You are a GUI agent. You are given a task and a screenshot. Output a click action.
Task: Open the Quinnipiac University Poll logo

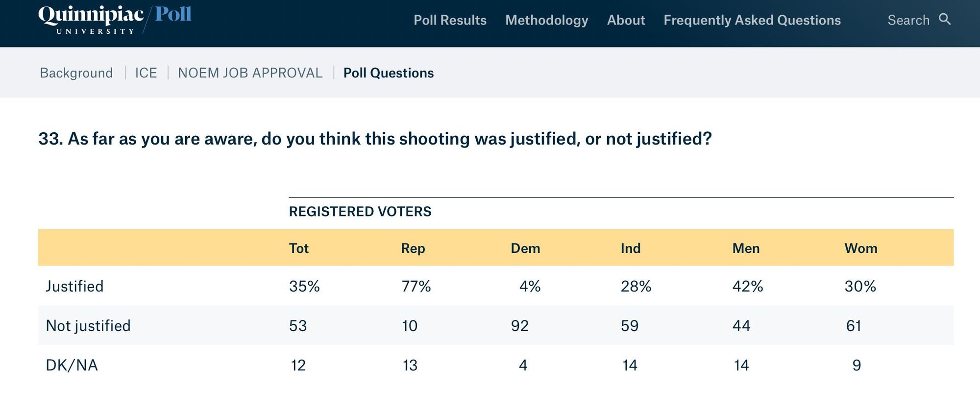tap(115, 20)
